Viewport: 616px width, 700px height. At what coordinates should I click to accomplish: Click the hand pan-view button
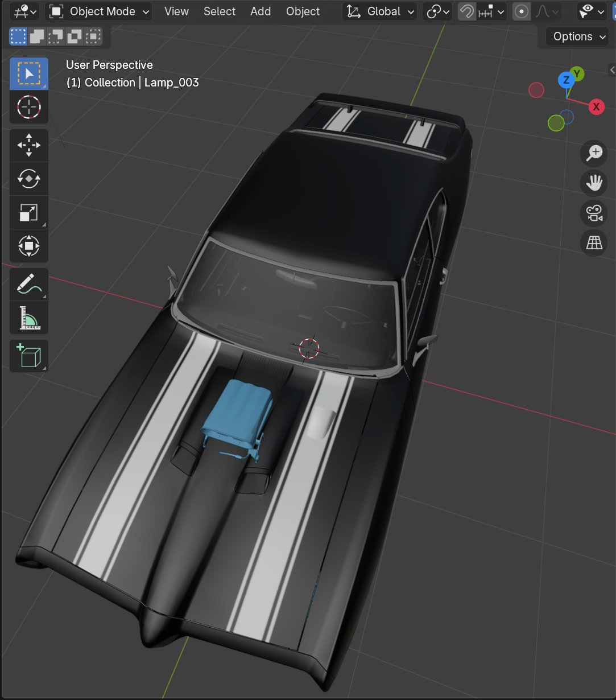pos(594,183)
